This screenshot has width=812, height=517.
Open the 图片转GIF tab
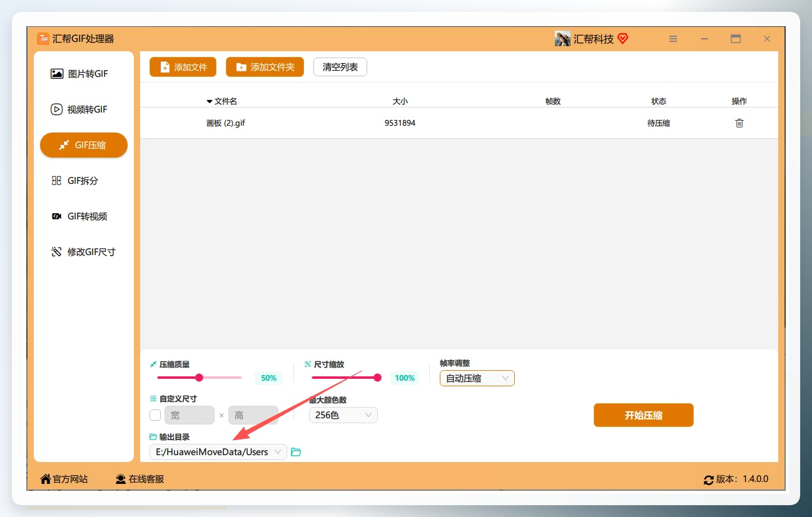click(x=84, y=74)
